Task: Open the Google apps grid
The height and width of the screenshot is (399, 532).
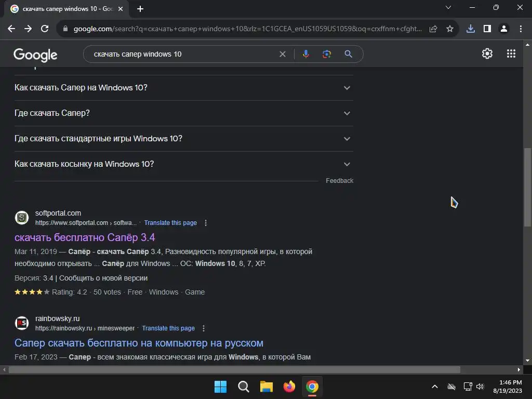Action: click(x=511, y=54)
